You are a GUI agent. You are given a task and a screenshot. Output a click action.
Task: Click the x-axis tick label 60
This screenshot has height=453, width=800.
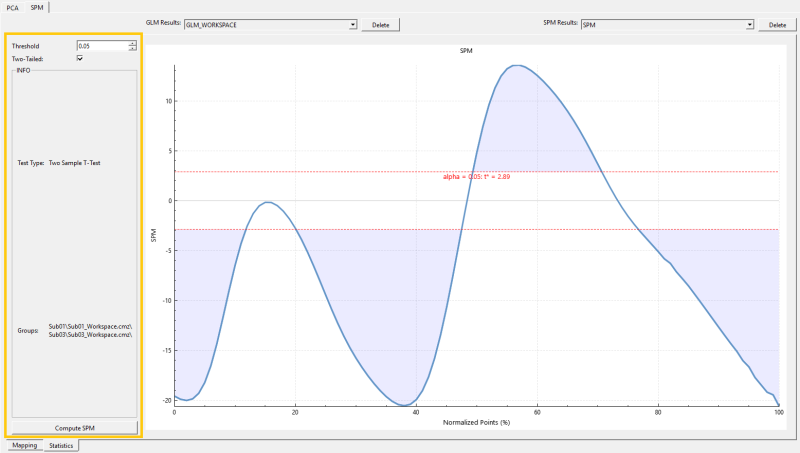point(537,412)
